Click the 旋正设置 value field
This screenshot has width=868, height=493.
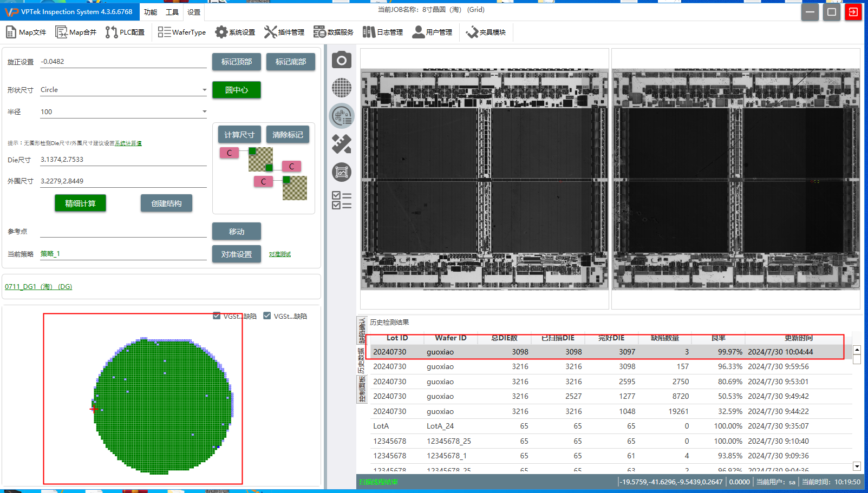tap(123, 62)
